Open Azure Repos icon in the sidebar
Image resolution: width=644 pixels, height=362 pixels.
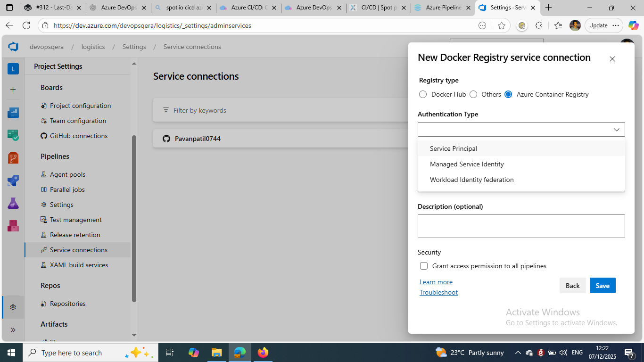point(13,158)
